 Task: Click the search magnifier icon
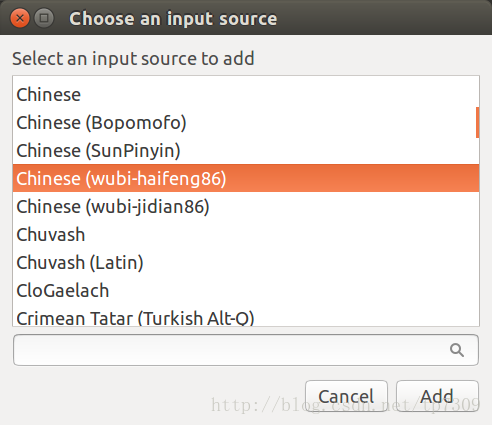point(457,350)
